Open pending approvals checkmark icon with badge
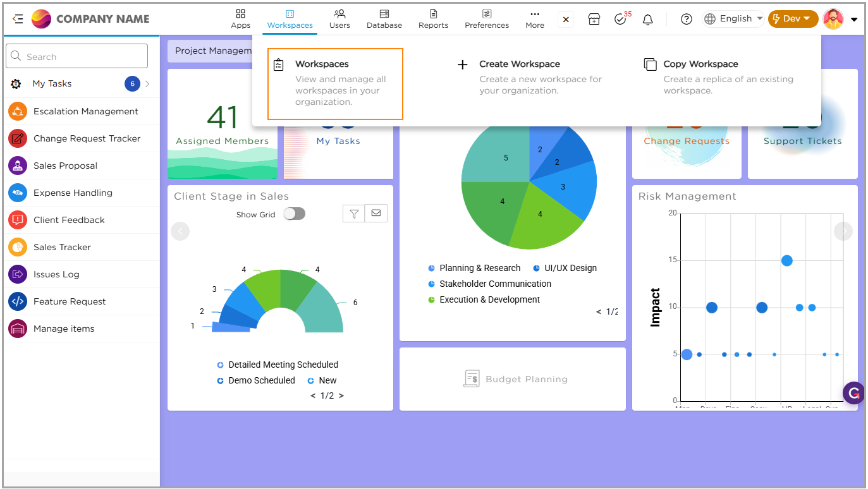This screenshot has height=489, width=868. [x=620, y=20]
